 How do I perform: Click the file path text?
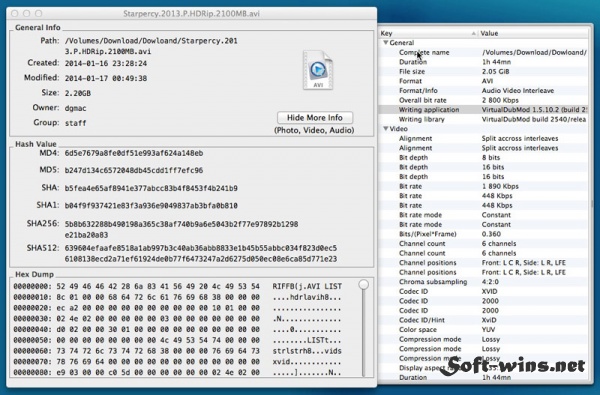coord(151,46)
